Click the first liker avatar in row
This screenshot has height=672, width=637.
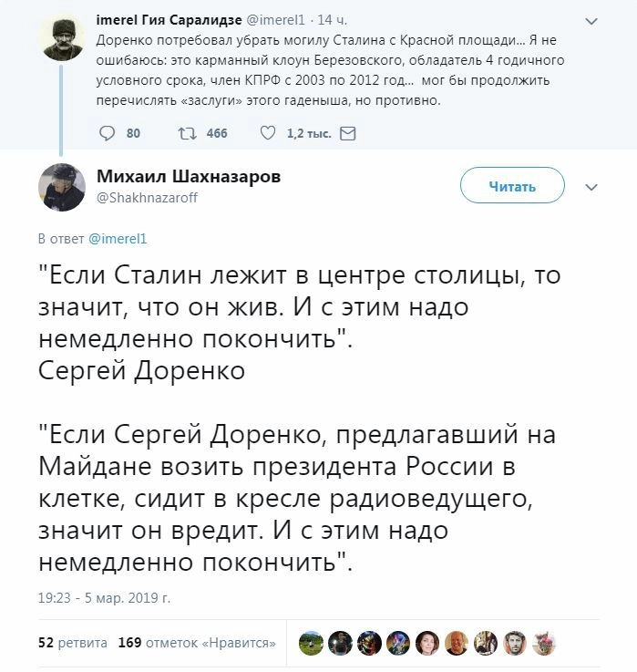[x=311, y=642]
